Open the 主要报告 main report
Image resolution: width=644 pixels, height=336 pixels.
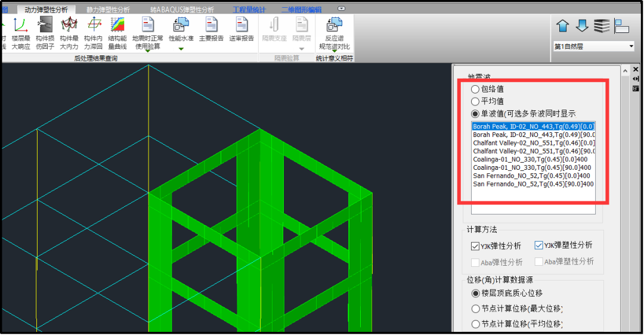tap(211, 30)
